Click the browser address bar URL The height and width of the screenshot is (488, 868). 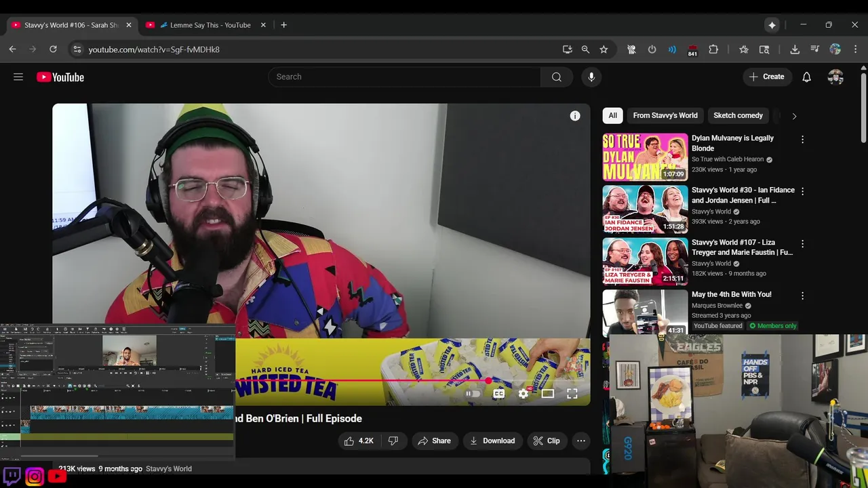[x=154, y=49]
